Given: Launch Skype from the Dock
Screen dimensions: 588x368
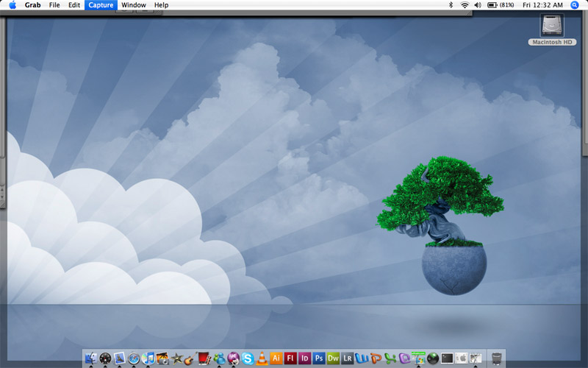Looking at the screenshot, I should [248, 358].
